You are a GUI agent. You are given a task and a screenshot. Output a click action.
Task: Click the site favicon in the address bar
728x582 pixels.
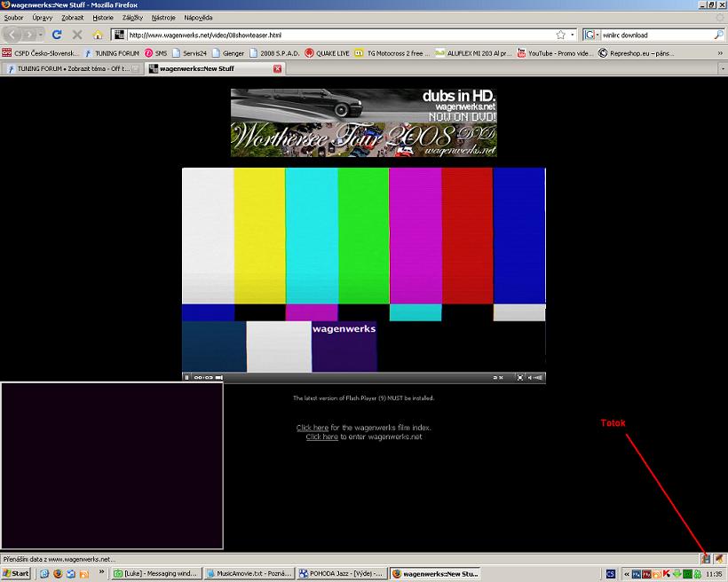click(x=119, y=35)
